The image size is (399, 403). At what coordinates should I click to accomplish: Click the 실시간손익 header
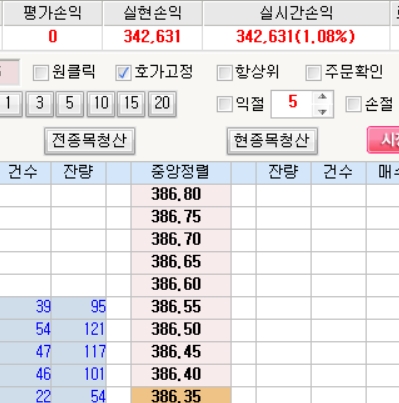click(x=296, y=13)
